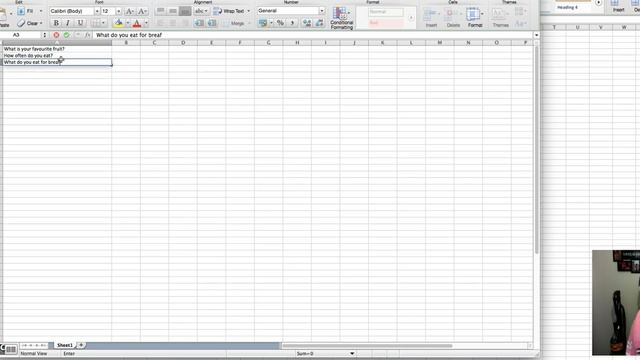640x360 pixels.
Task: Click the horizontal scrollbar thumb
Action: (x=367, y=346)
